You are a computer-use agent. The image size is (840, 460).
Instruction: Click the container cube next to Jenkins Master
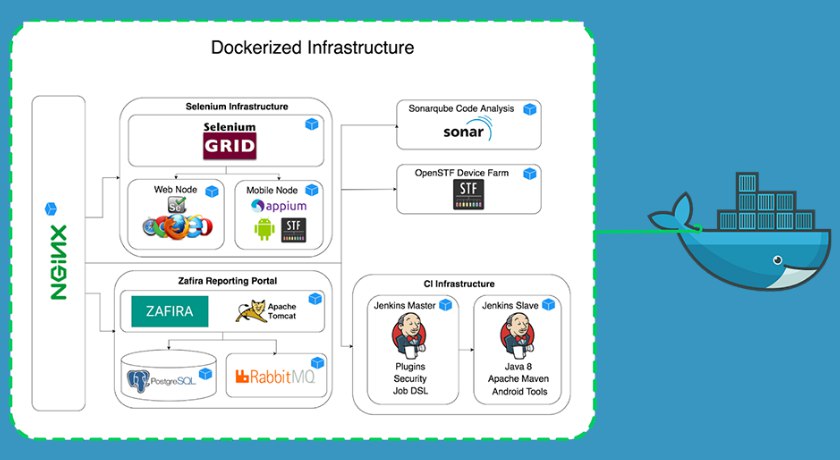click(x=445, y=305)
